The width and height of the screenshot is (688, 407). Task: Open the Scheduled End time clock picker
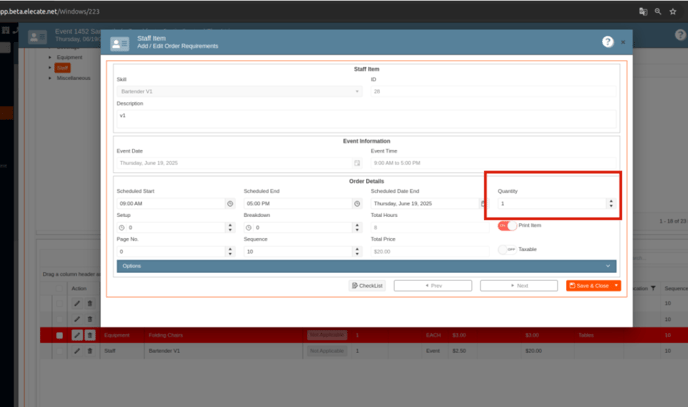[x=357, y=204]
